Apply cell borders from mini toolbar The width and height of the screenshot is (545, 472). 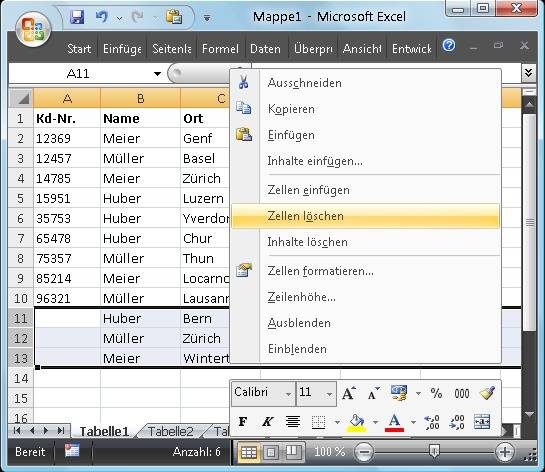(318, 422)
